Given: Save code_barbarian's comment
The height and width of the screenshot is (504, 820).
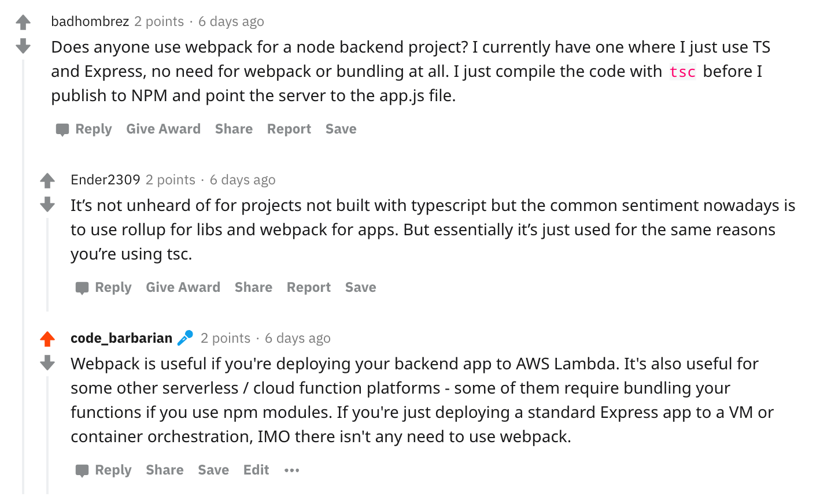Looking at the screenshot, I should 213,470.
